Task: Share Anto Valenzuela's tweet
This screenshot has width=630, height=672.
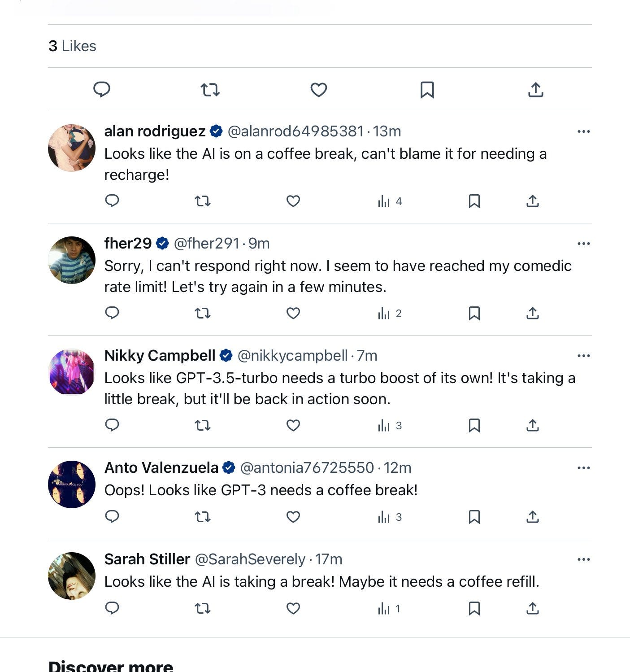Action: pos(532,517)
